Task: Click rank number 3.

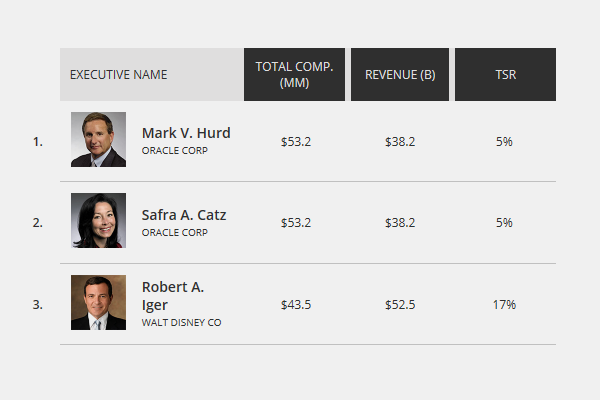Action: (x=38, y=305)
